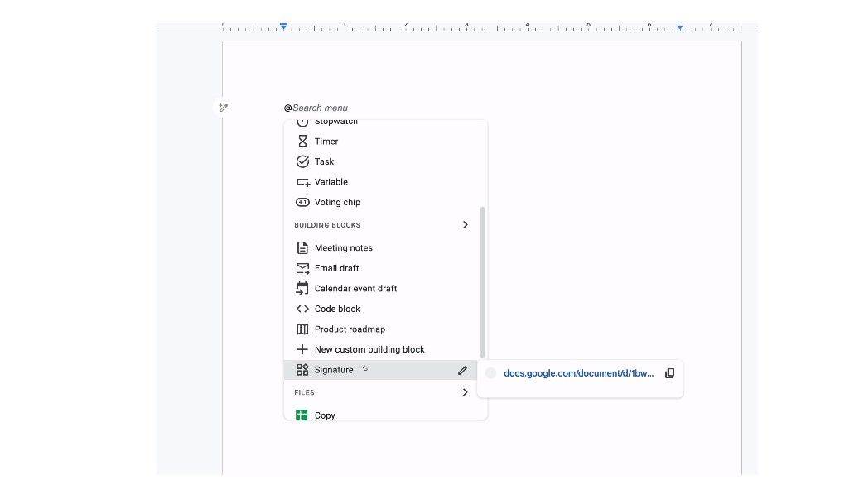Expand the FILES section chevron
The width and height of the screenshot is (864, 504).
coord(465,392)
